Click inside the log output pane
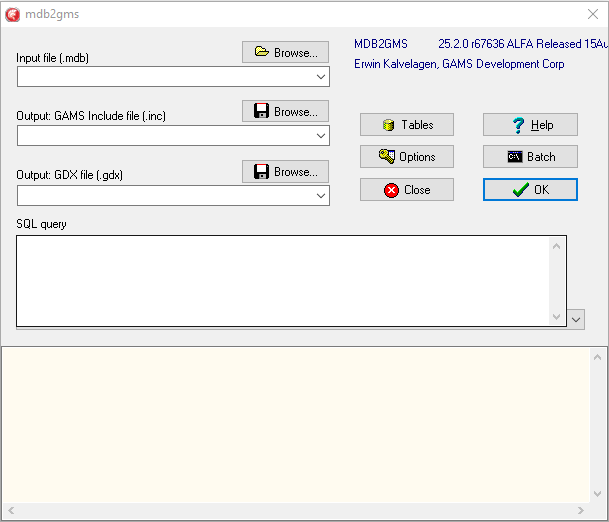 click(x=295, y=425)
